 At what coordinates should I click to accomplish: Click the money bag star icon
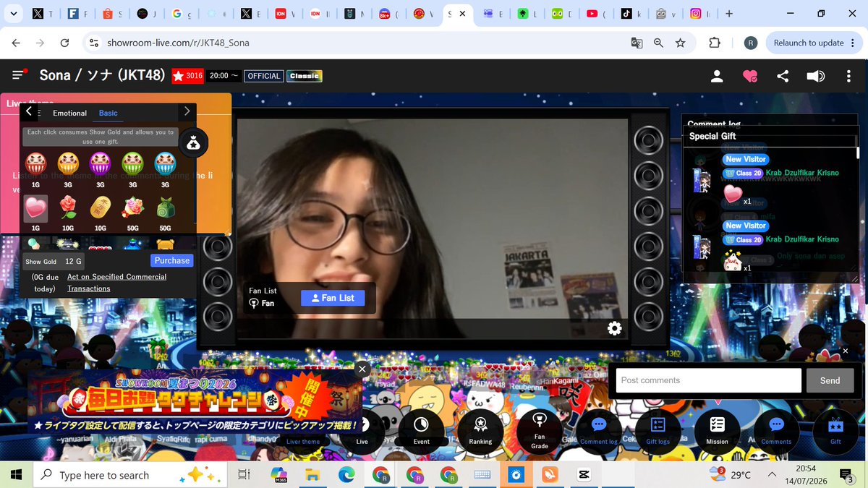coord(193,143)
